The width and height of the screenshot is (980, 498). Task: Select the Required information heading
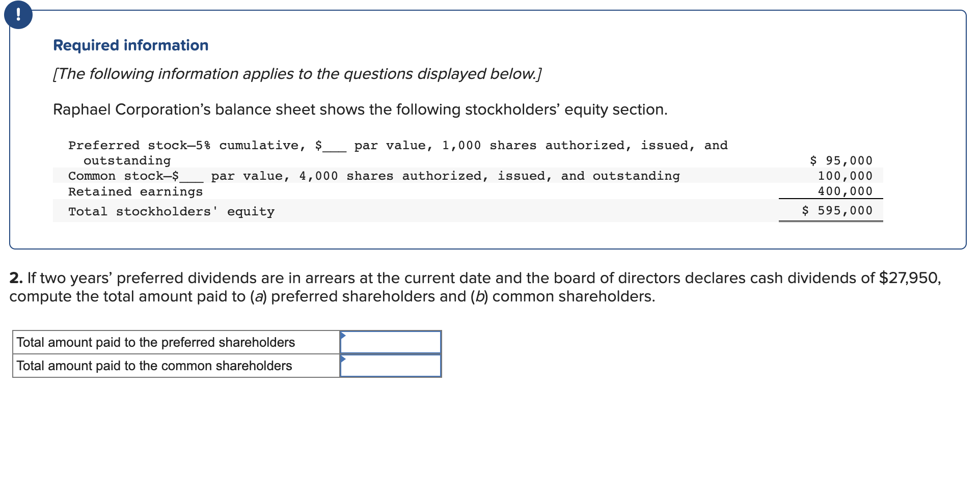click(x=130, y=45)
